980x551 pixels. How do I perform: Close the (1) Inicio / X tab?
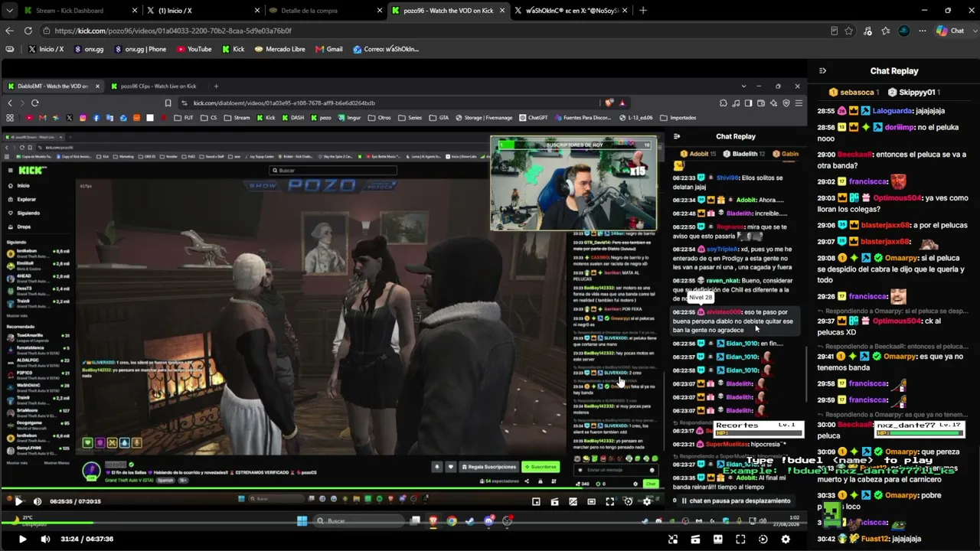coord(257,11)
